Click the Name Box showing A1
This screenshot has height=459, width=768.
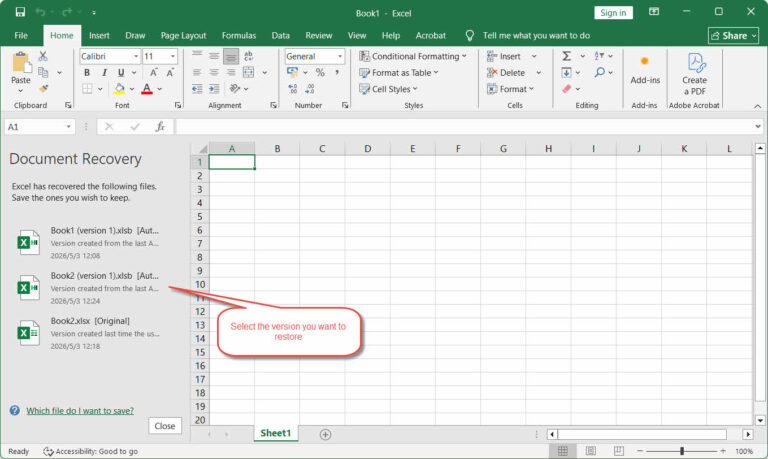point(39,127)
